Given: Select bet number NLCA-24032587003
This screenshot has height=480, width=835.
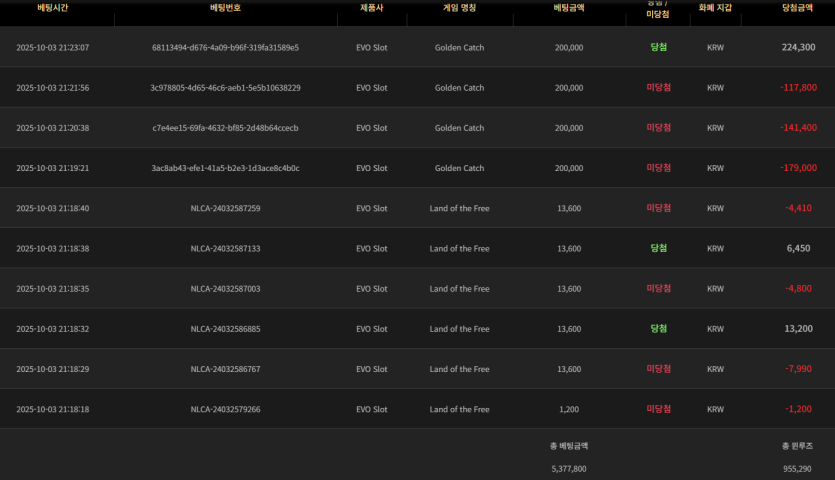Looking at the screenshot, I should (x=225, y=289).
